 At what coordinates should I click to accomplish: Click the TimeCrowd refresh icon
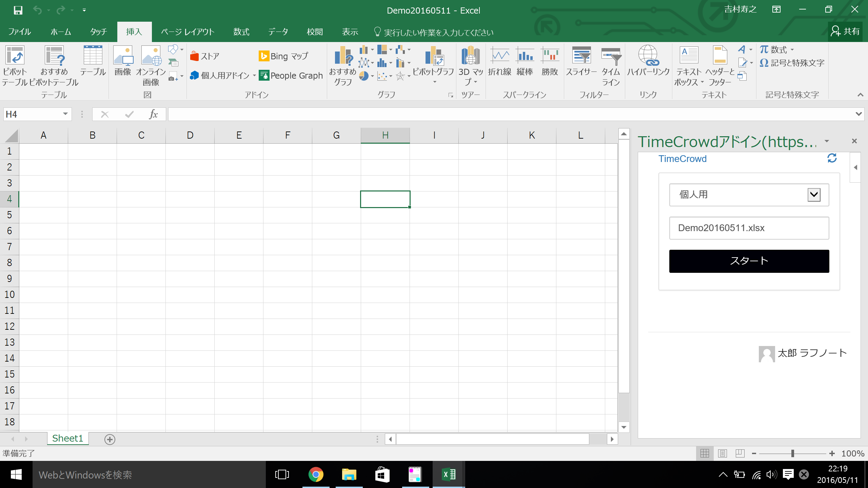[832, 158]
